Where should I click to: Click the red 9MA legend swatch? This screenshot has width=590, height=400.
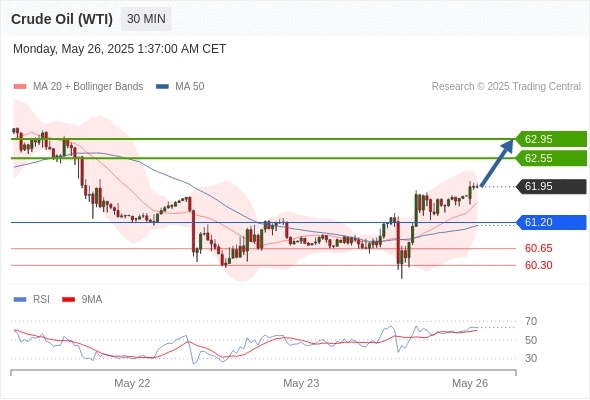coord(68,300)
